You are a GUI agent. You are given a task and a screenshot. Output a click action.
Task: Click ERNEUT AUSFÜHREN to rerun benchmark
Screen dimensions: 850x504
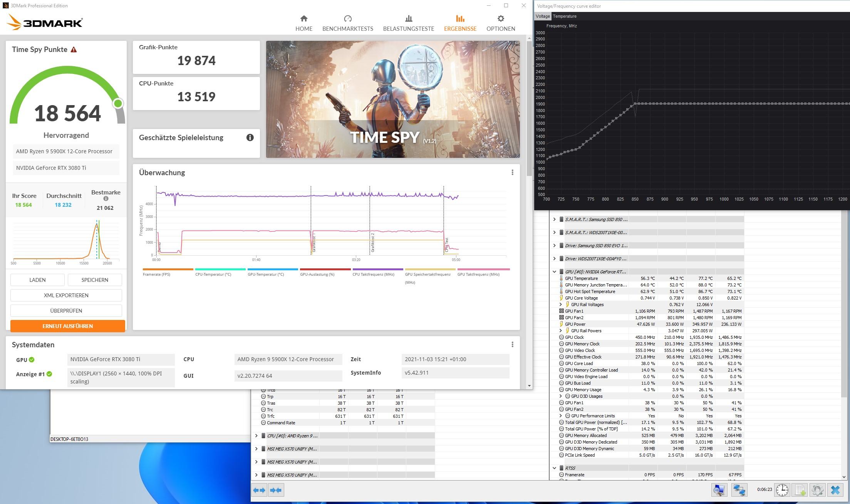(67, 326)
